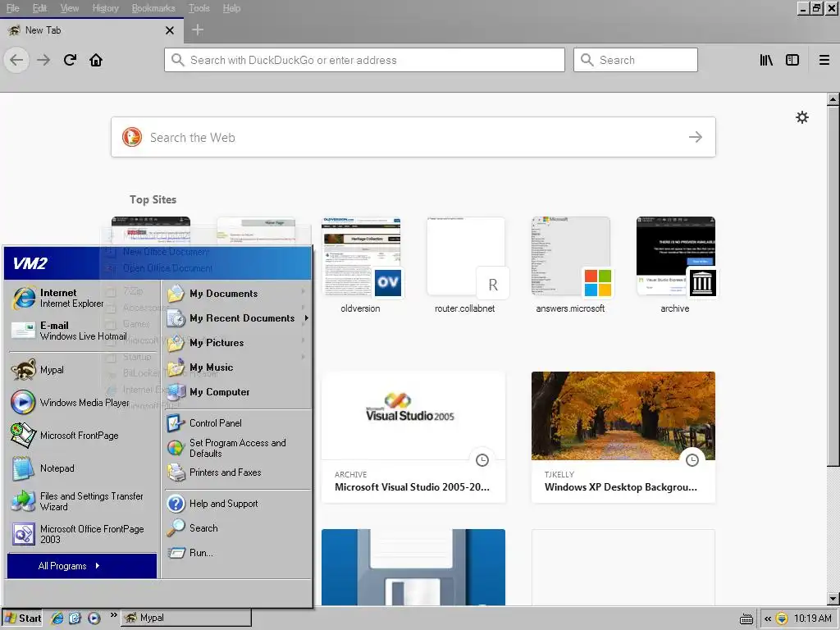This screenshot has width=840, height=630.
Task: Open the History menu
Action: (x=105, y=8)
